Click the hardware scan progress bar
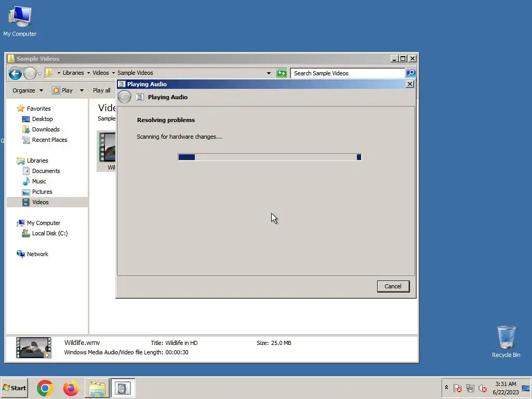The width and height of the screenshot is (532, 399). [270, 157]
